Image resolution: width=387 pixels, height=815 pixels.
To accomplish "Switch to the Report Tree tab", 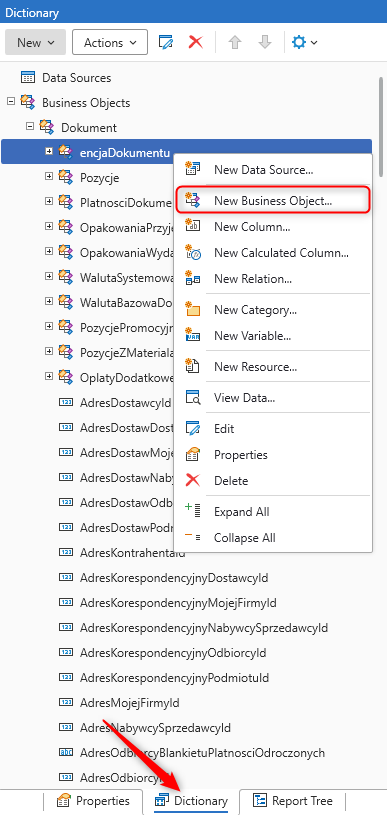I will [x=292, y=800].
